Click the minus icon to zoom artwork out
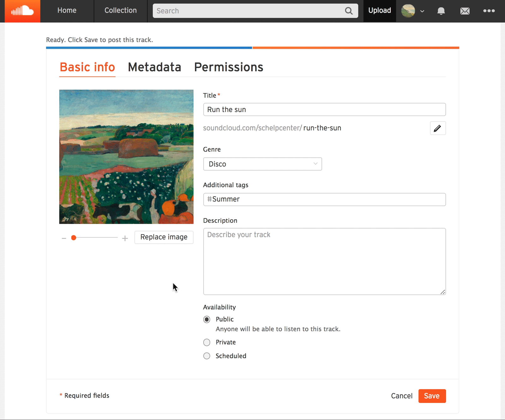Viewport: 505px width, 420px height. pyautogui.click(x=64, y=238)
